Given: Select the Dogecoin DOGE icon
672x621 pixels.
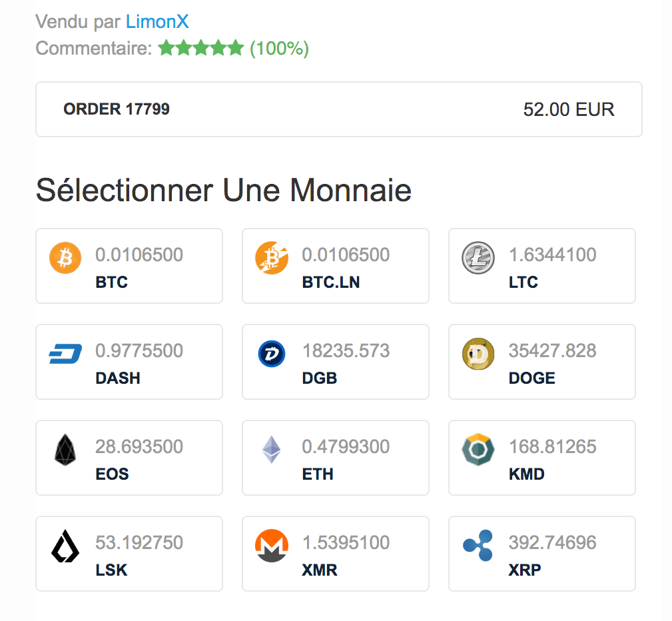Looking at the screenshot, I should click(478, 354).
